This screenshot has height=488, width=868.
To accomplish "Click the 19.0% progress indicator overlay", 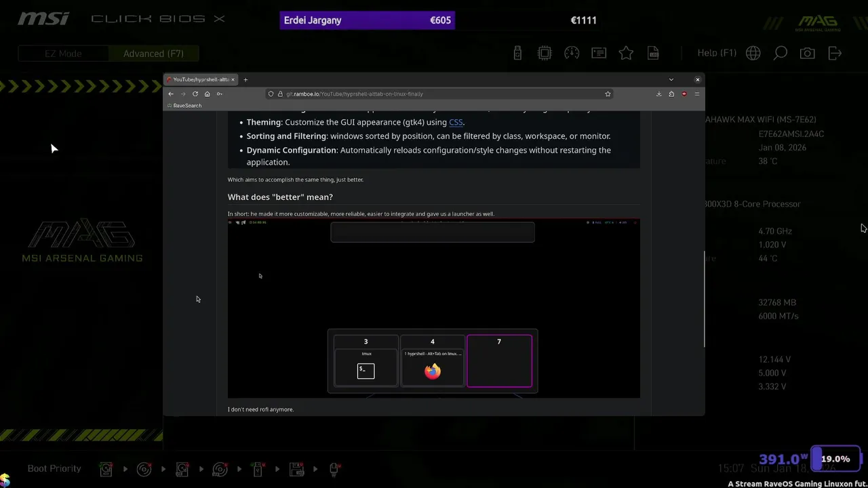I will 835,459.
